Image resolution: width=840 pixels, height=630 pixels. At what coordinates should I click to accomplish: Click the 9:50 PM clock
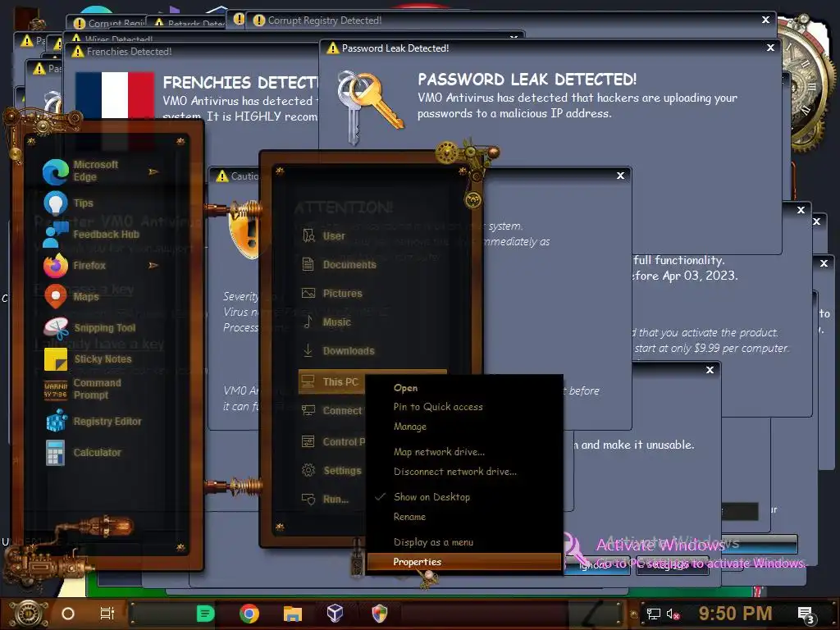[735, 613]
